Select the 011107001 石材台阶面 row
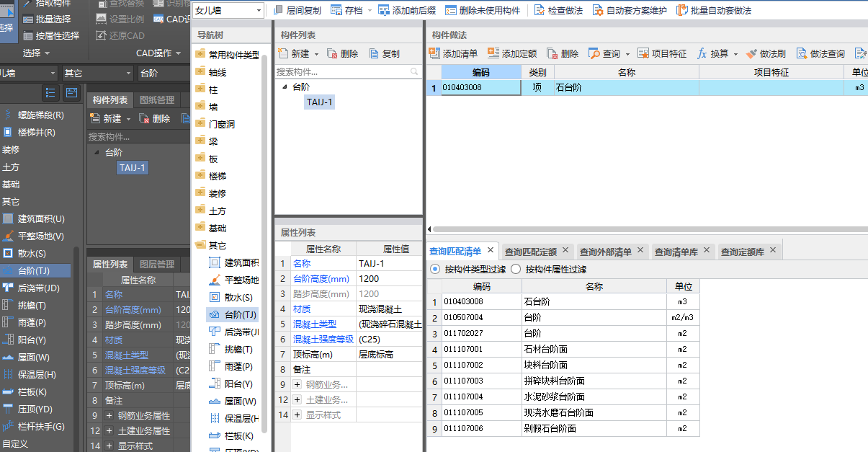868x452 pixels. (564, 349)
